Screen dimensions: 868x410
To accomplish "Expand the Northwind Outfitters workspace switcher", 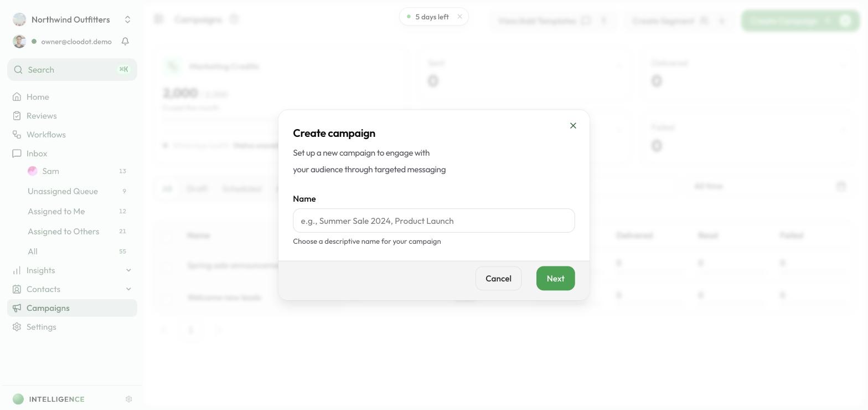I will 127,19.
